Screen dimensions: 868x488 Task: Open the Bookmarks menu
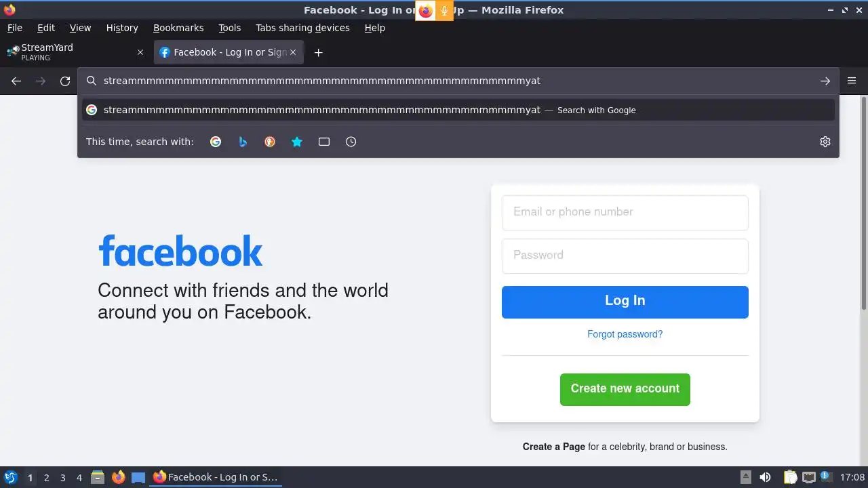point(178,28)
